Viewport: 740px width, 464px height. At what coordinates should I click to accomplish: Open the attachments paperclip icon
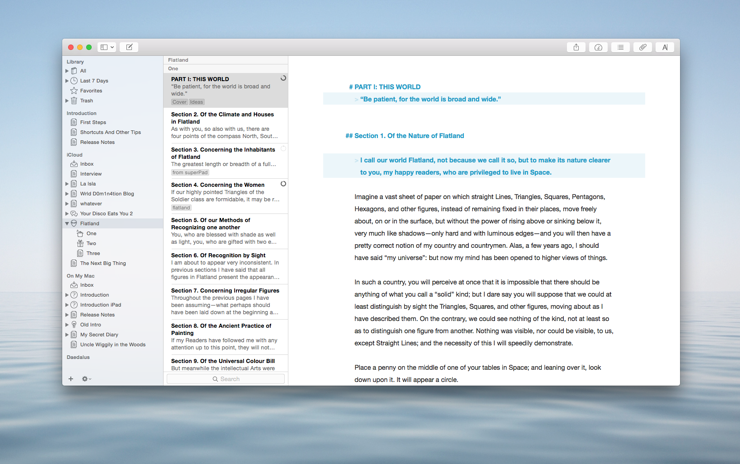[x=643, y=47]
